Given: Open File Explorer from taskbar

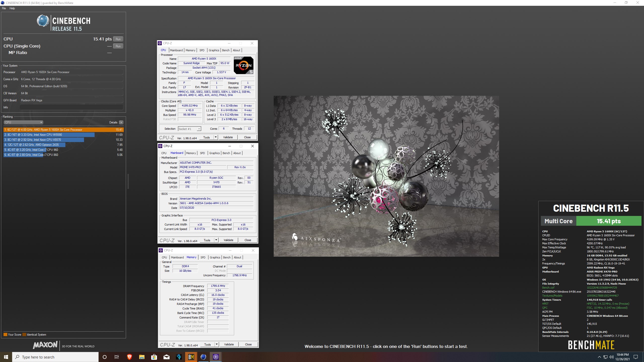Looking at the screenshot, I should (142, 357).
